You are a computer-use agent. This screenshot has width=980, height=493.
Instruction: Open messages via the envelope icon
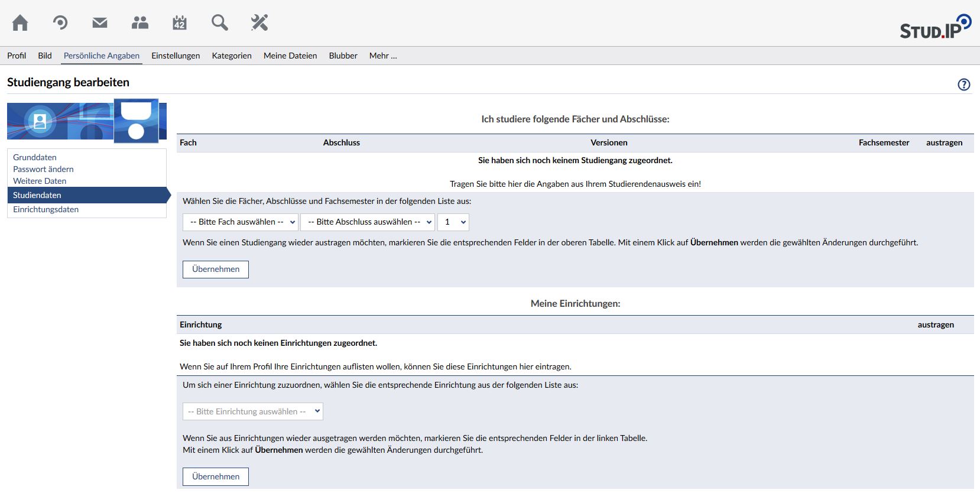click(100, 23)
